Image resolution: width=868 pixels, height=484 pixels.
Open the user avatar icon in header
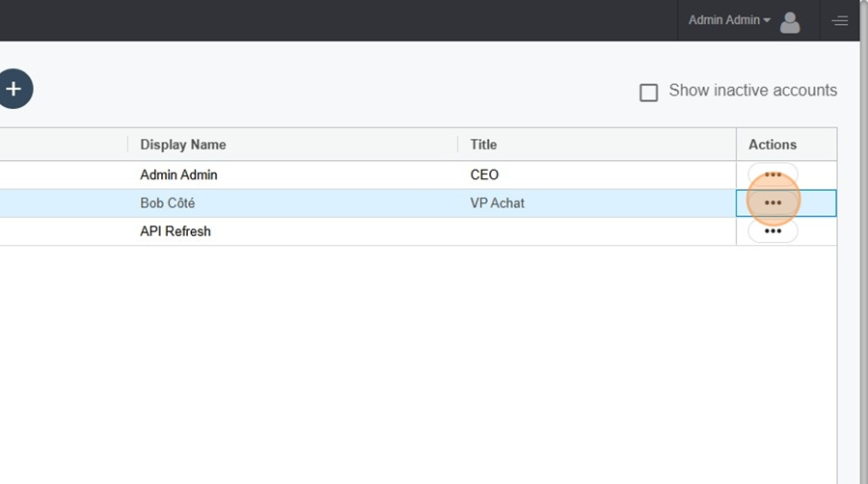pos(790,23)
